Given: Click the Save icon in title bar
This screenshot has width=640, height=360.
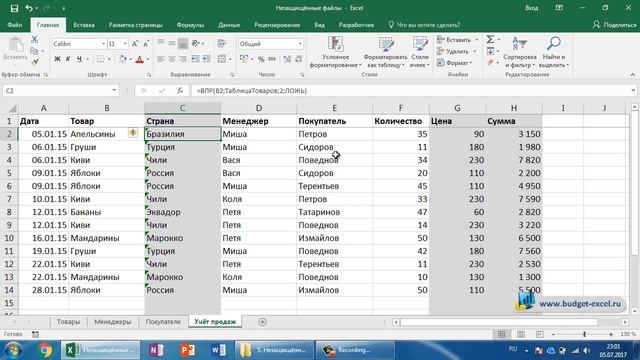Looking at the screenshot, I should pos(14,8).
